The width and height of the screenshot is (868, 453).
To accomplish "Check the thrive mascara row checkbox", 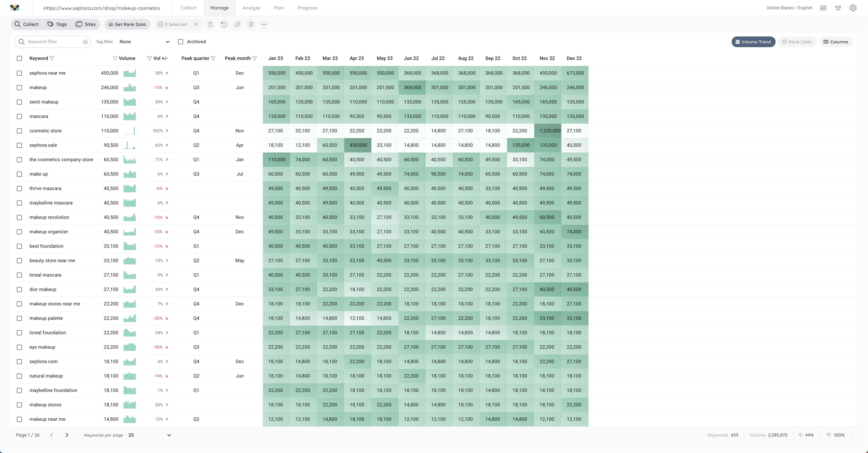I will pos(19,188).
